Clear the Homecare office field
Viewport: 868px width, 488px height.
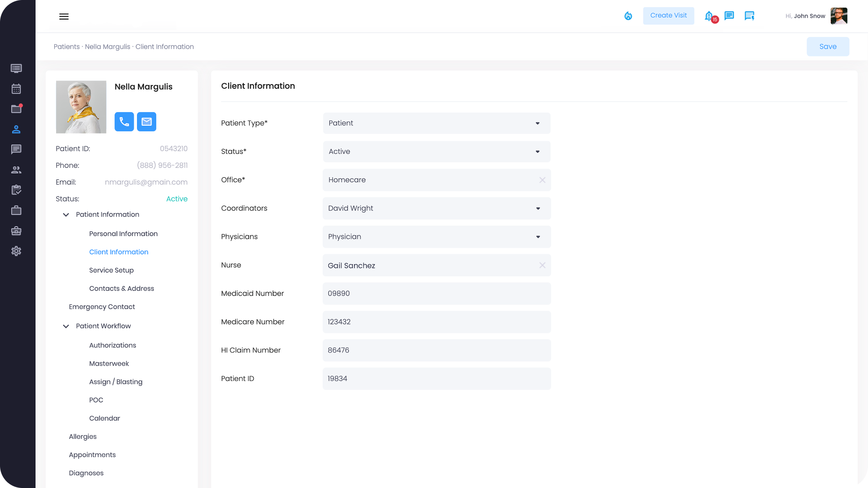point(542,180)
